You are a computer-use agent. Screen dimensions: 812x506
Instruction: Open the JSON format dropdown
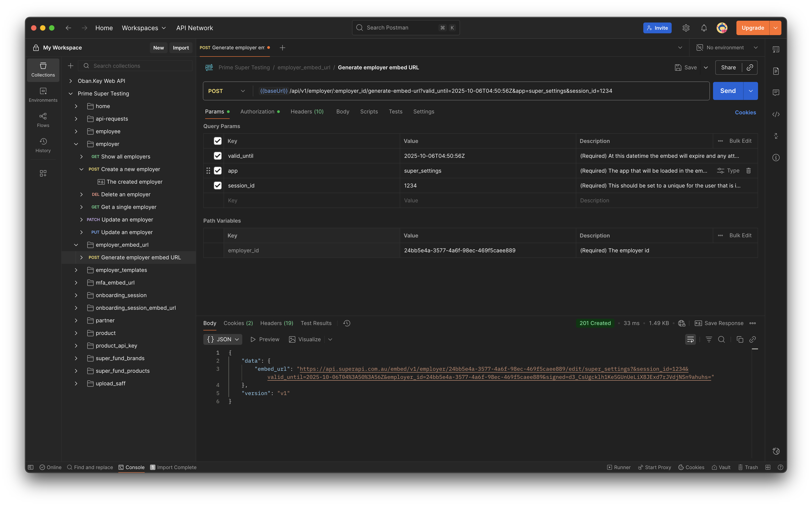(223, 339)
